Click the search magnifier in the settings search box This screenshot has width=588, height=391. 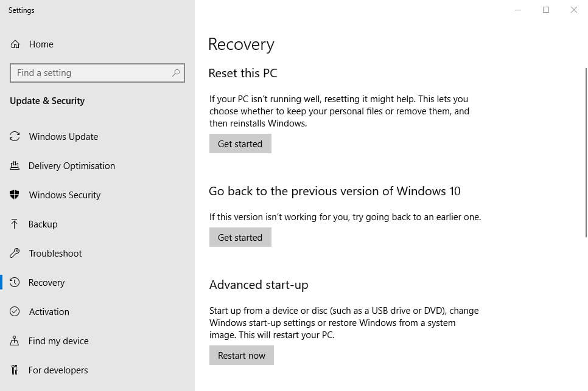click(x=177, y=72)
